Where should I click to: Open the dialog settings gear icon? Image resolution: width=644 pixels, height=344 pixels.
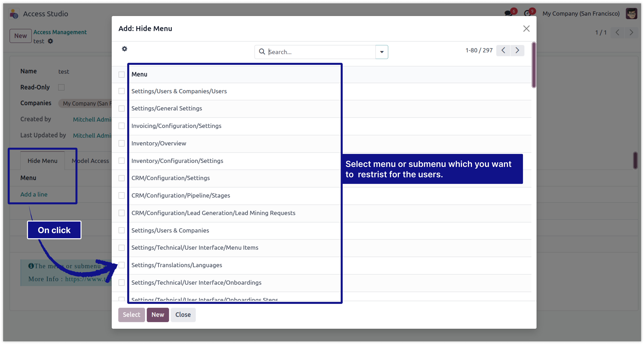pyautogui.click(x=124, y=49)
